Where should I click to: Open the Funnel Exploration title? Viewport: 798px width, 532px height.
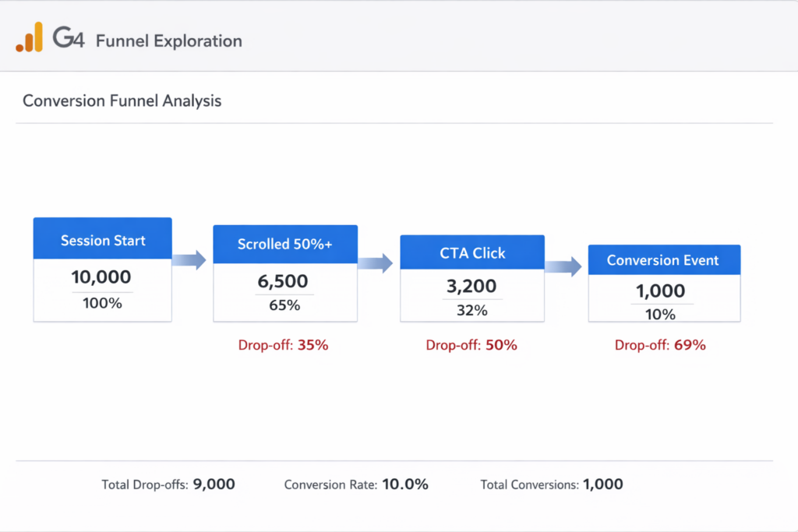[x=168, y=41]
